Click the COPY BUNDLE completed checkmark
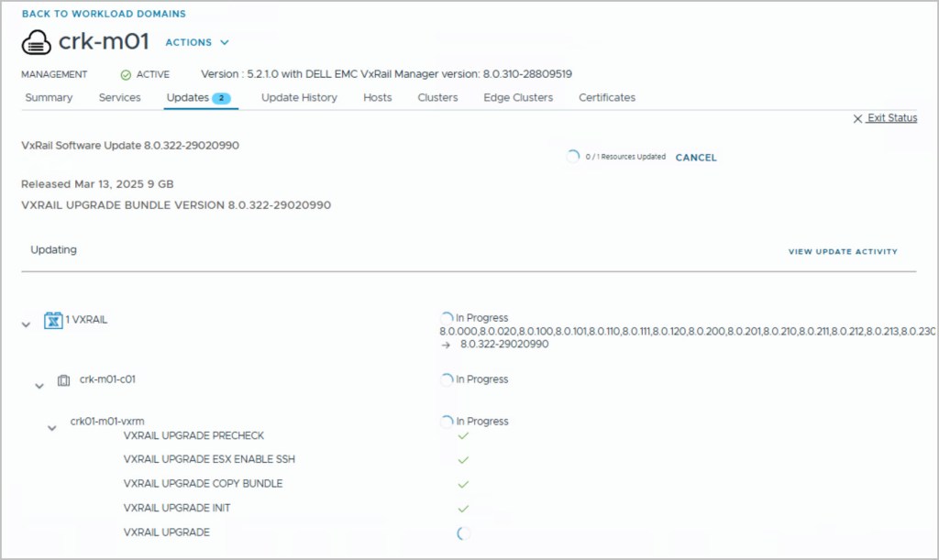This screenshot has height=560, width=939. [463, 484]
